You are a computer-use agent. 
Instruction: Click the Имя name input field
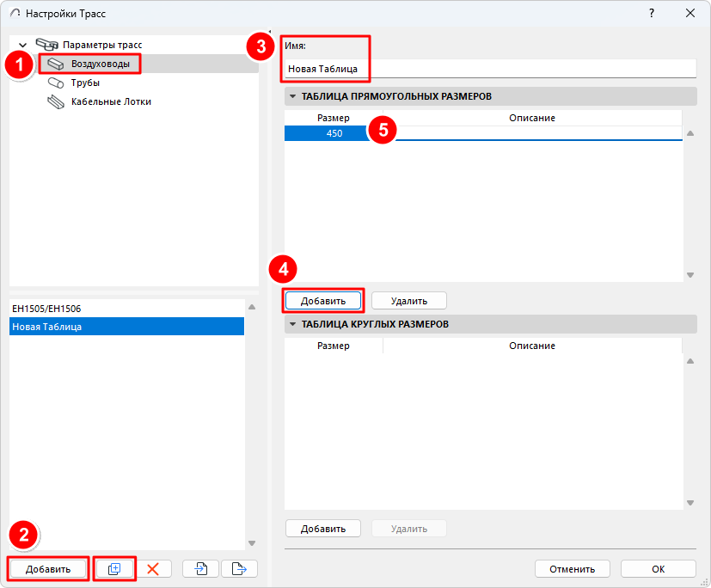491,69
